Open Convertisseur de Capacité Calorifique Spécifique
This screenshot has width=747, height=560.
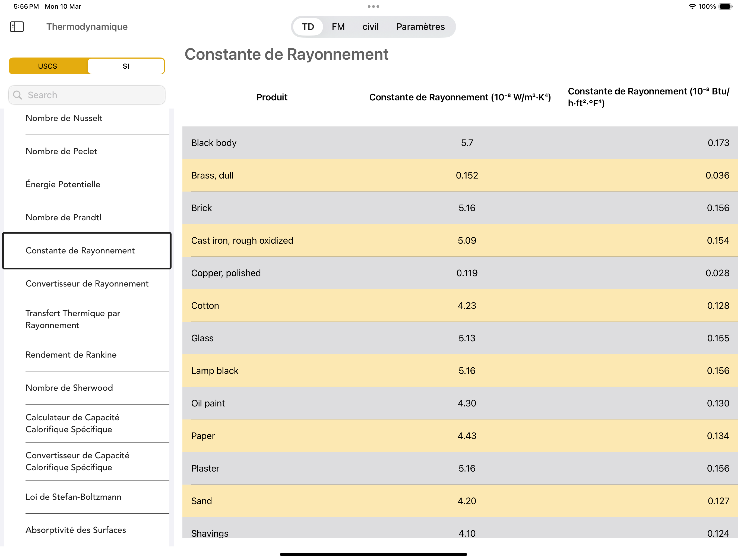87,462
